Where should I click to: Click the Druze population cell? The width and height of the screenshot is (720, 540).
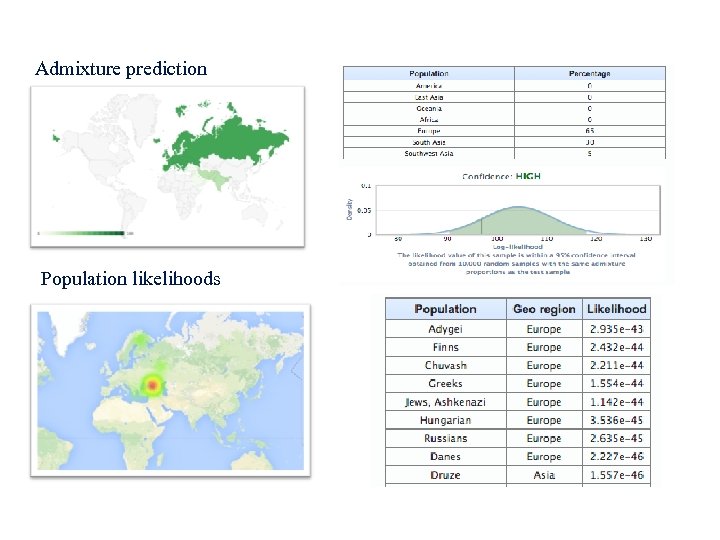click(x=445, y=475)
